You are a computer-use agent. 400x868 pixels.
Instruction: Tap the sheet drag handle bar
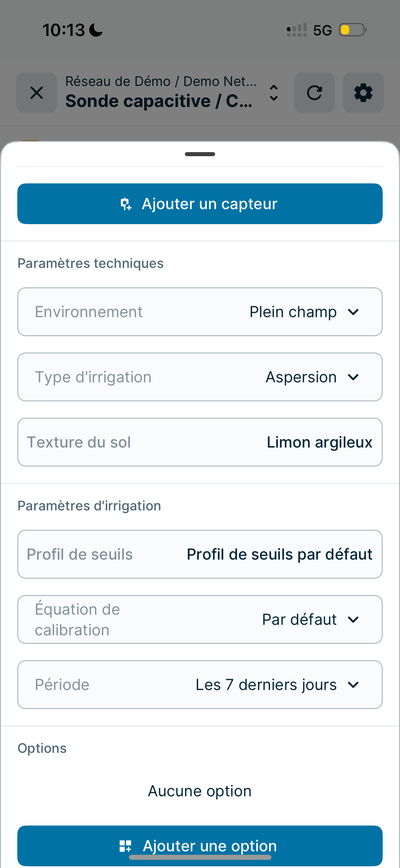click(x=200, y=154)
